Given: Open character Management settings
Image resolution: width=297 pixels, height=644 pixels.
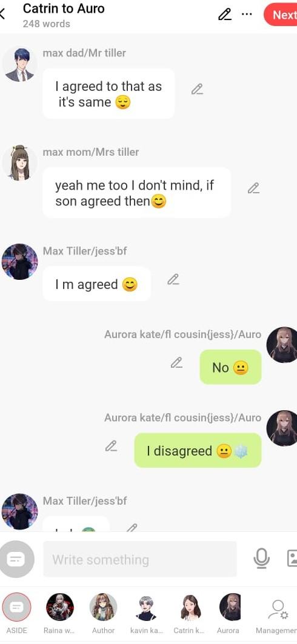Looking at the screenshot, I should coord(276,613).
